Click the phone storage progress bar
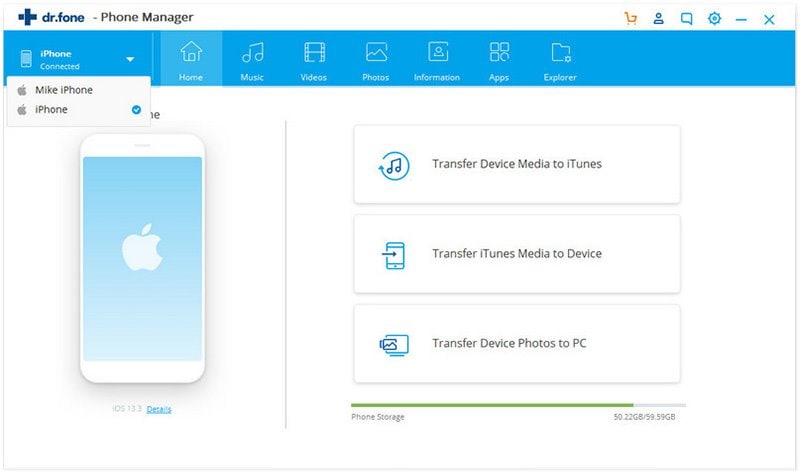Screen dimensions: 800x473 click(x=518, y=405)
